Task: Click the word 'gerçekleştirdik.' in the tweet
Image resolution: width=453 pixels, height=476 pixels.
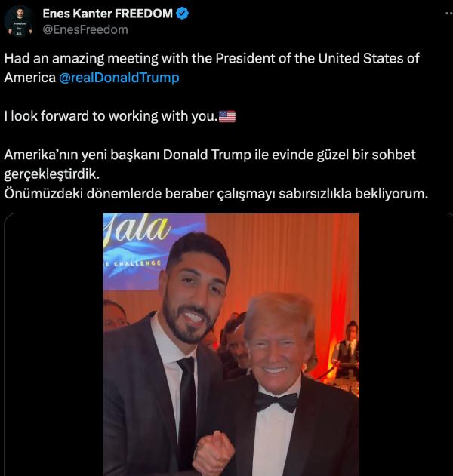Action: coord(52,174)
